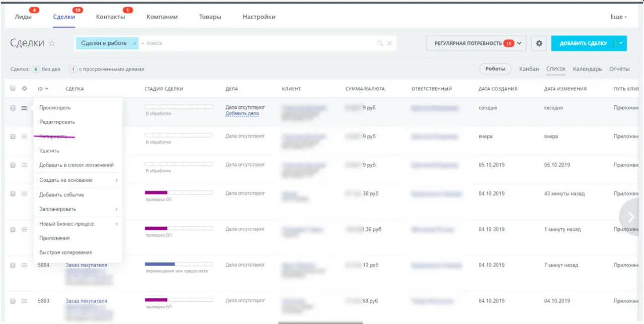Click the favorite star next to Сделки title
Viewport: 644px width, 324px height.
pos(52,43)
